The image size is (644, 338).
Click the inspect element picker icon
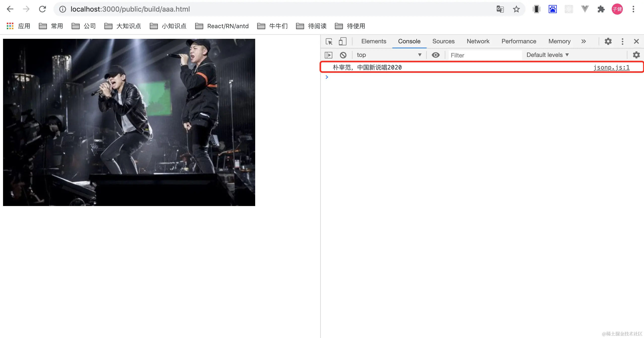[329, 41]
